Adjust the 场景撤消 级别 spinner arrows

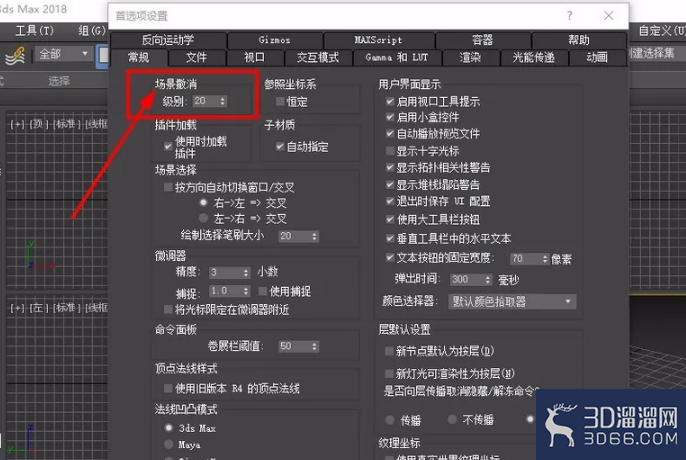(223, 101)
